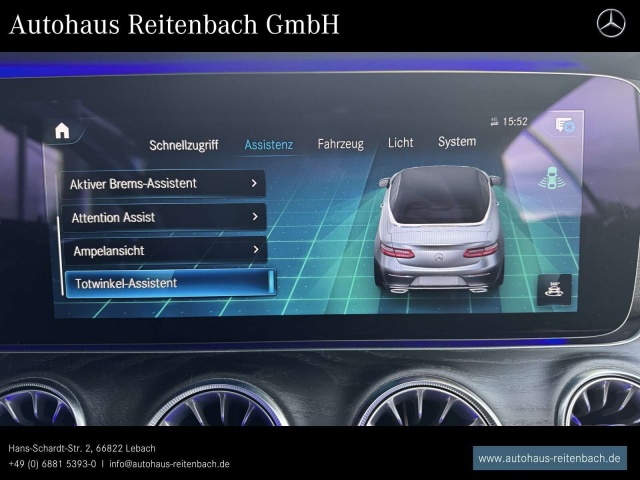Tap the status icon beside the clock

coord(494,122)
